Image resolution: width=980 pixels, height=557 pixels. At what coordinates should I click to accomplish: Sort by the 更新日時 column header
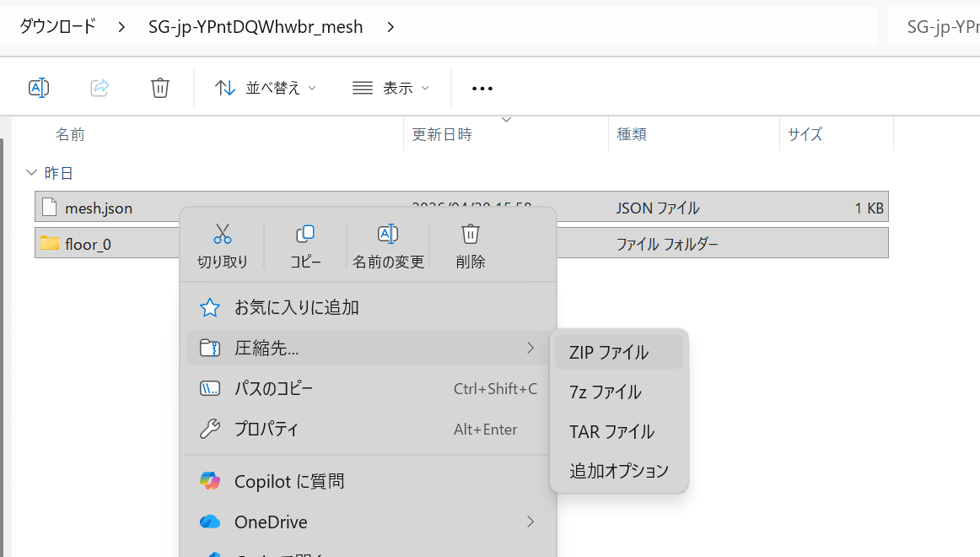point(442,134)
